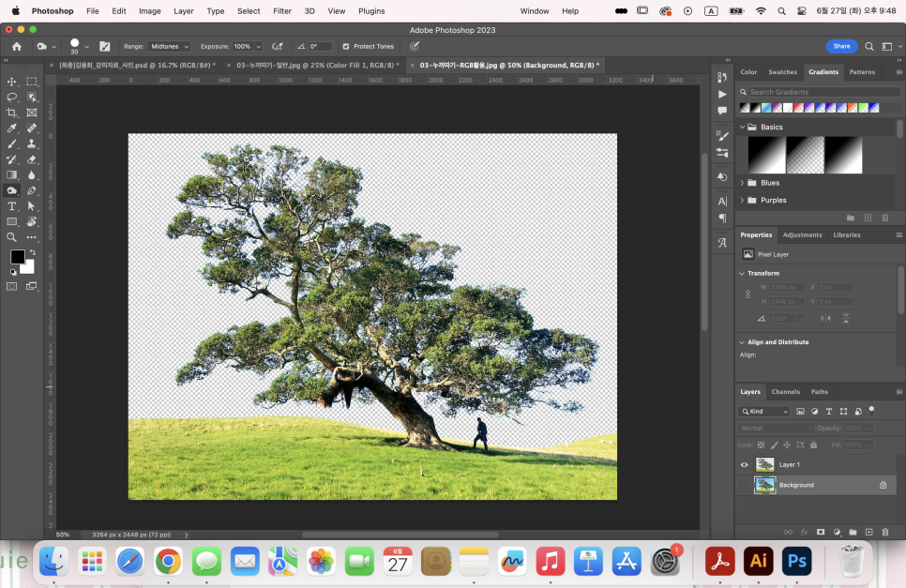This screenshot has width=906, height=588.
Task: Switch to the Channels tab
Action: 785,392
